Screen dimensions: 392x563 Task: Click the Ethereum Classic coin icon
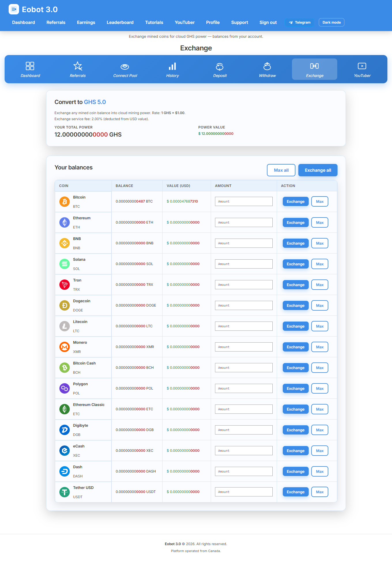point(65,409)
